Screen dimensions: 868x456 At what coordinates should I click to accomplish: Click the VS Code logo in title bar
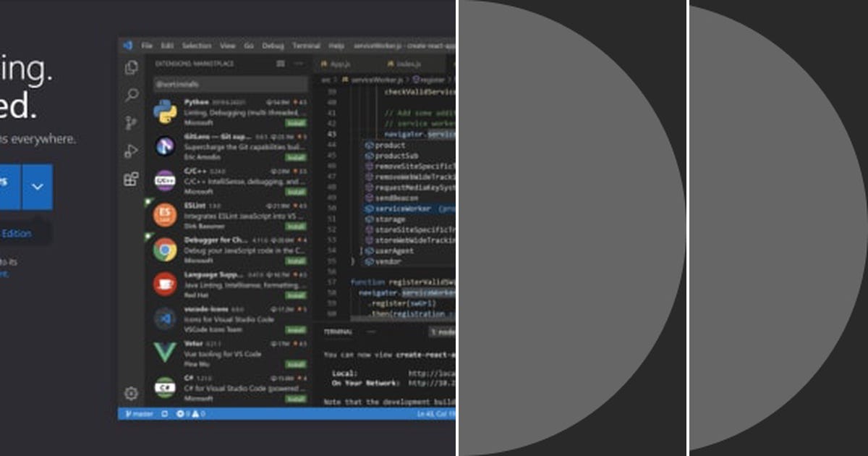coord(127,46)
